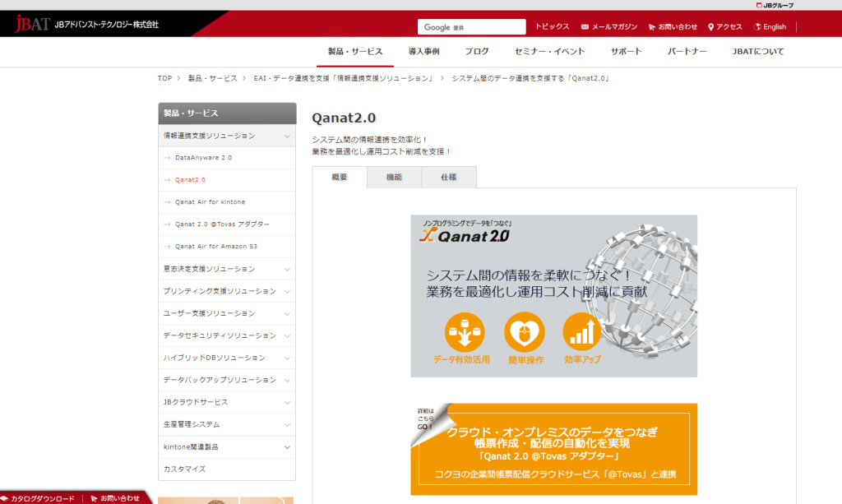
Task: Click the Google search input field
Action: [x=471, y=27]
